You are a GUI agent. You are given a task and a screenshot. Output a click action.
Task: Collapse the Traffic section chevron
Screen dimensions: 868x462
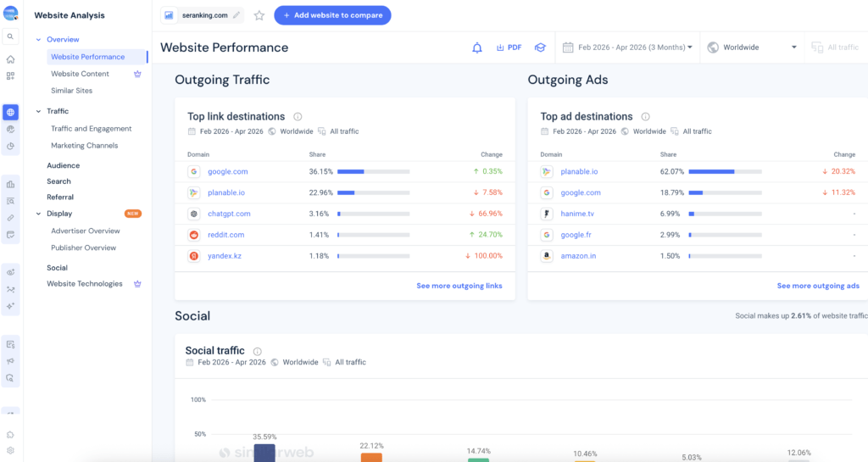click(38, 111)
